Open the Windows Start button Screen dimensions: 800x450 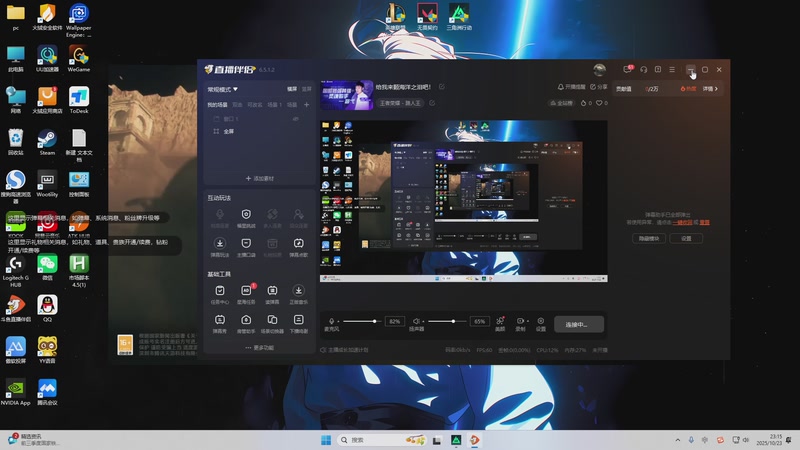[326, 440]
